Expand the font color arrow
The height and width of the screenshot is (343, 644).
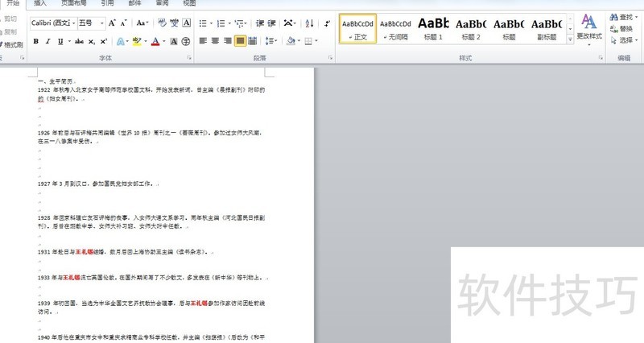[164, 42]
